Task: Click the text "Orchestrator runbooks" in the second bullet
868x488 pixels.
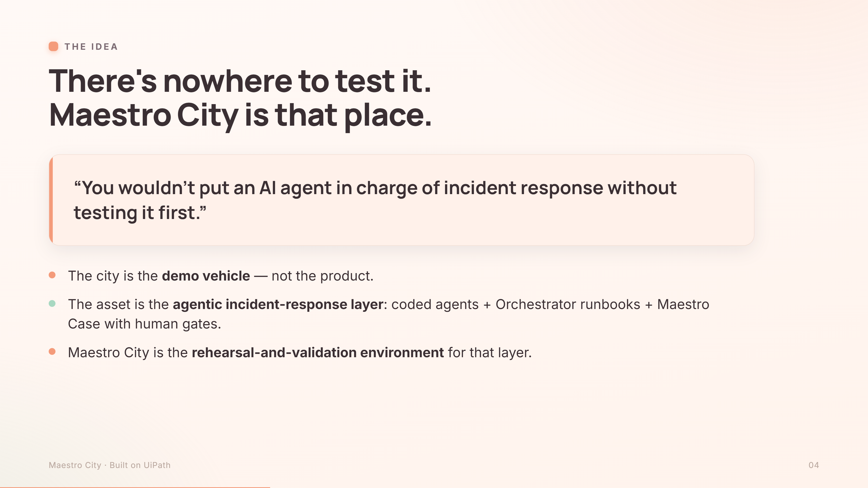Action: 568,305
